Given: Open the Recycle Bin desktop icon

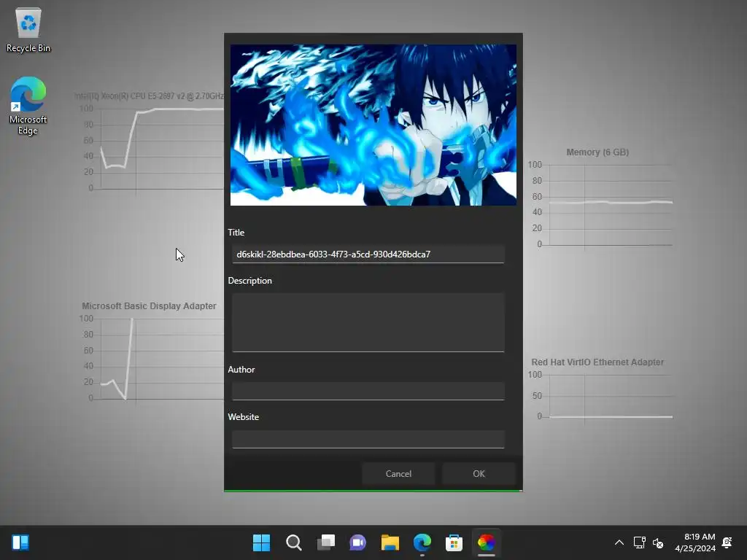Looking at the screenshot, I should pyautogui.click(x=28, y=30).
